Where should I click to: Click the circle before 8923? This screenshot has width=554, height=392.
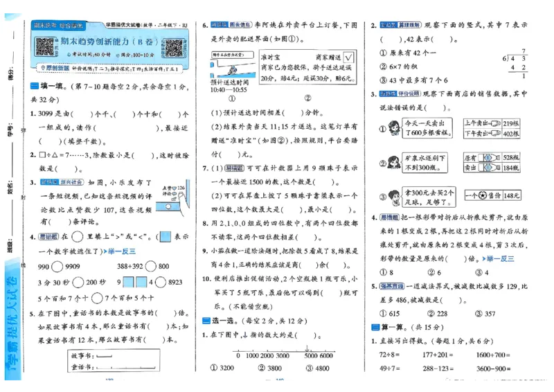tap(161, 282)
